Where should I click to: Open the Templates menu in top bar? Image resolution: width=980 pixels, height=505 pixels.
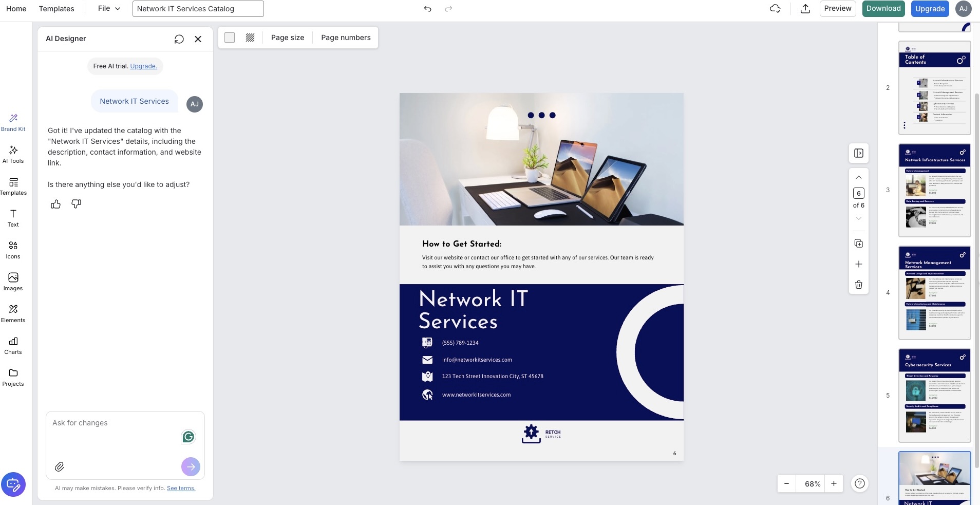tap(56, 9)
